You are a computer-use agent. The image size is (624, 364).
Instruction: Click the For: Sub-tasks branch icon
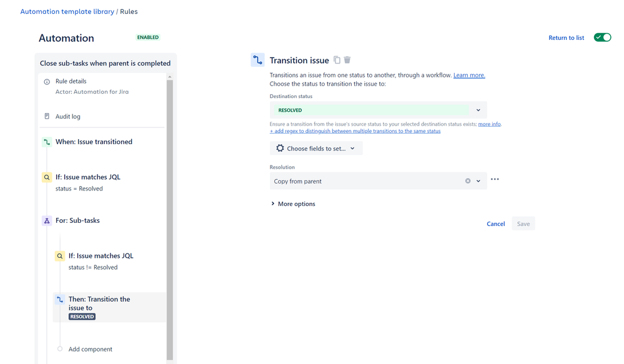pos(47,221)
